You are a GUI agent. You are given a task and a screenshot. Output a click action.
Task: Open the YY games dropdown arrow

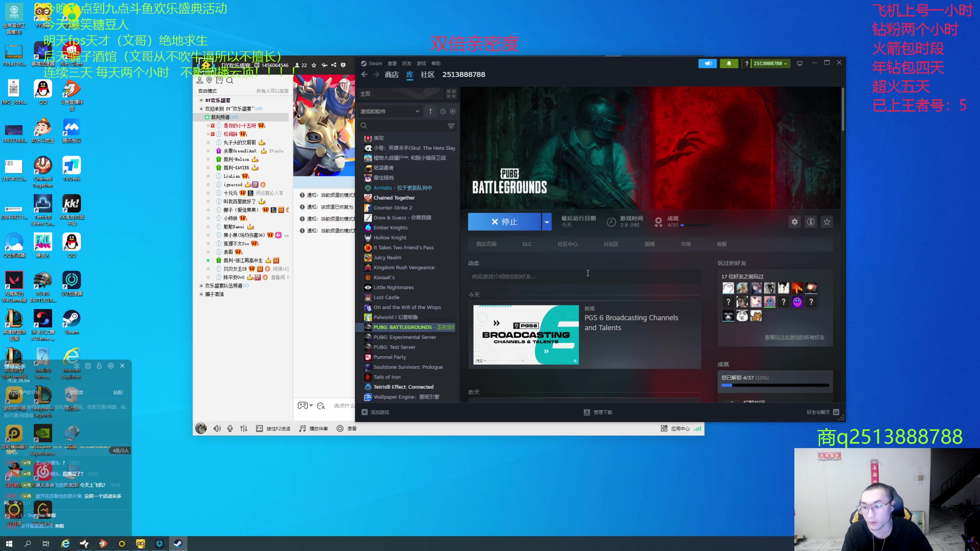[311, 406]
